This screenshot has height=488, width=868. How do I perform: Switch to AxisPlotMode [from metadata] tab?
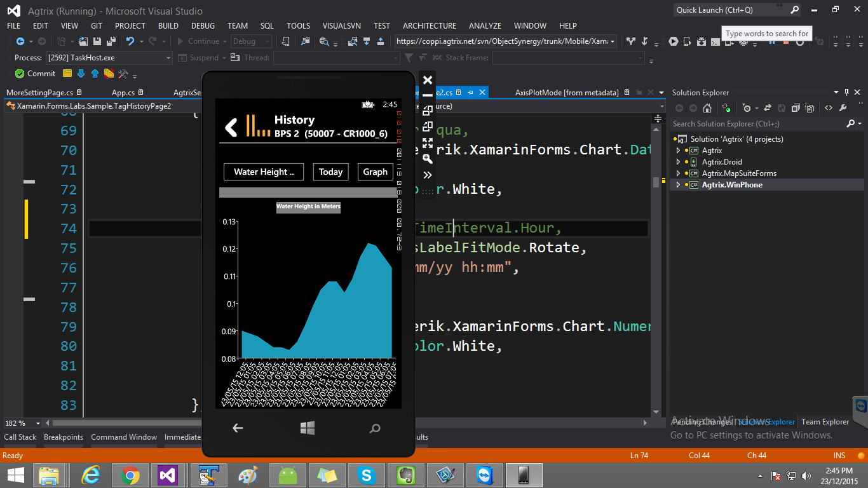click(x=567, y=93)
